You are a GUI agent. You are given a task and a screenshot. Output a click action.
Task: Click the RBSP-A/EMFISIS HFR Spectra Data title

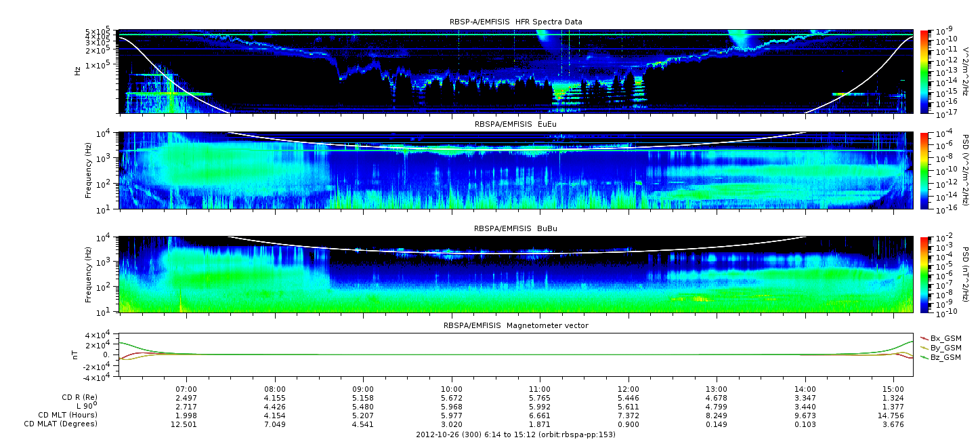(515, 22)
